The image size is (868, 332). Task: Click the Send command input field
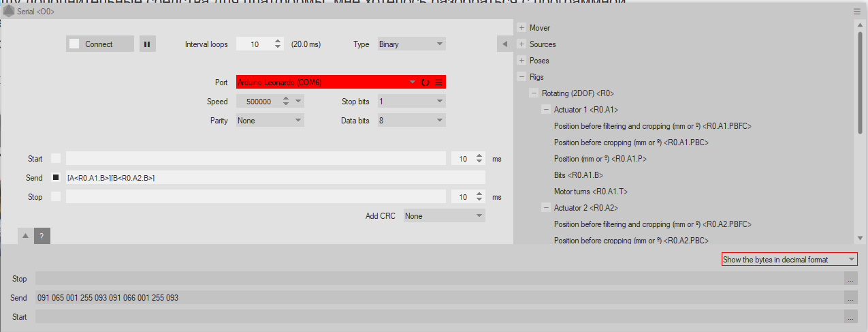click(276, 178)
